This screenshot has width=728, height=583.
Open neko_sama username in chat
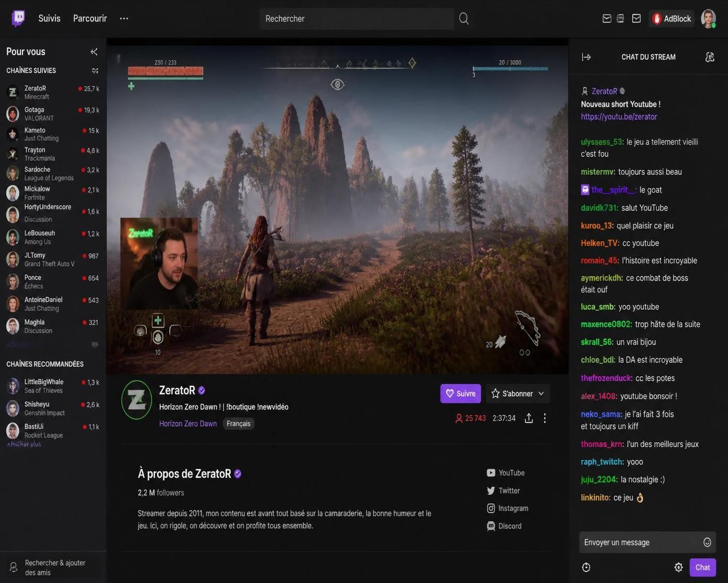(x=601, y=414)
